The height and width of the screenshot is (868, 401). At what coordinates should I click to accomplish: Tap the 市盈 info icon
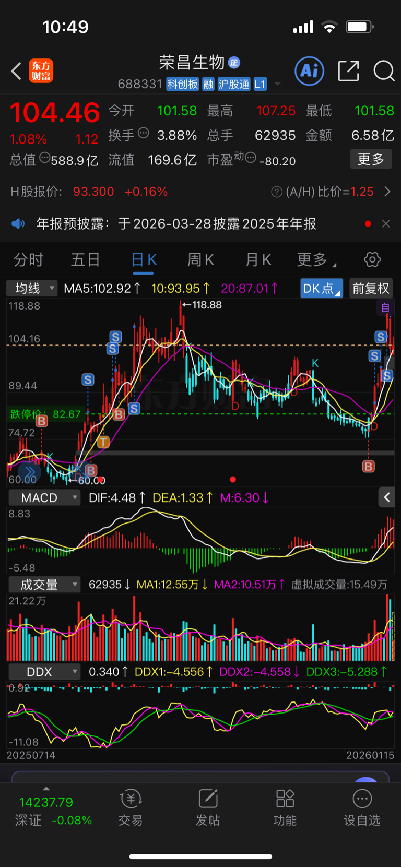click(x=250, y=158)
